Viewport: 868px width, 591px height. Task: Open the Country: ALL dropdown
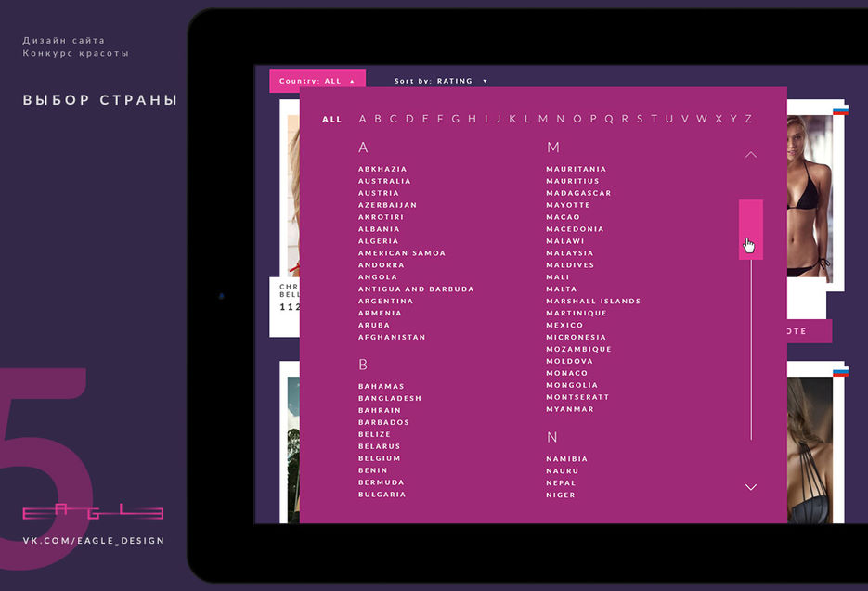click(x=317, y=81)
